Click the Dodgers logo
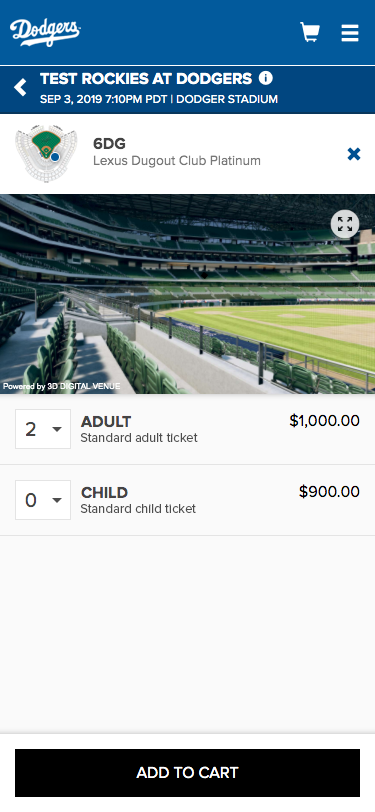The width and height of the screenshot is (375, 812). click(45, 32)
